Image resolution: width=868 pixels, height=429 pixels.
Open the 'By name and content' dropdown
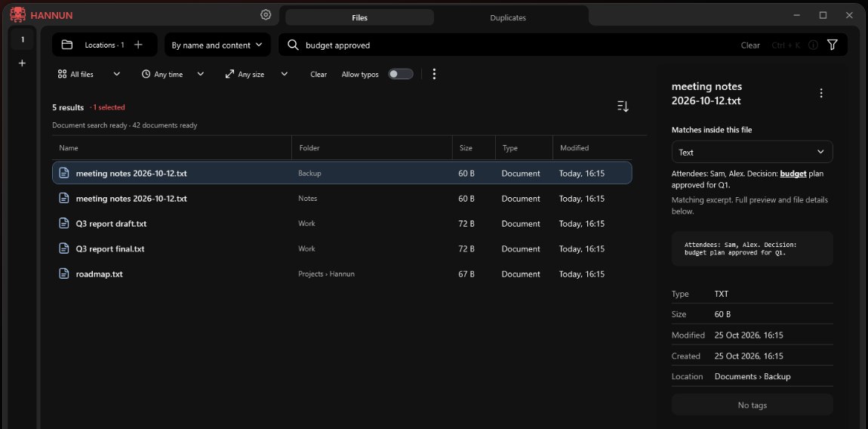217,45
